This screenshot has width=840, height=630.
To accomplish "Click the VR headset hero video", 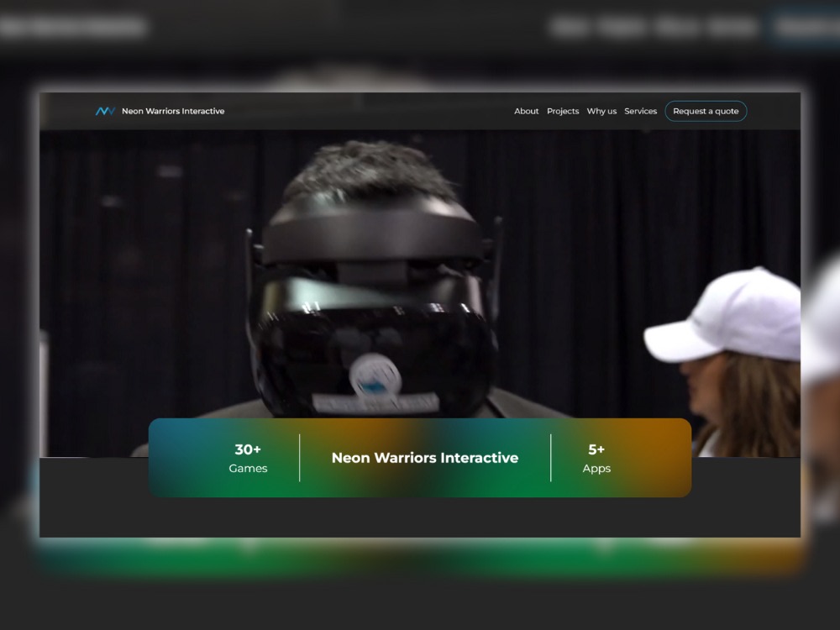I will coord(419,273).
